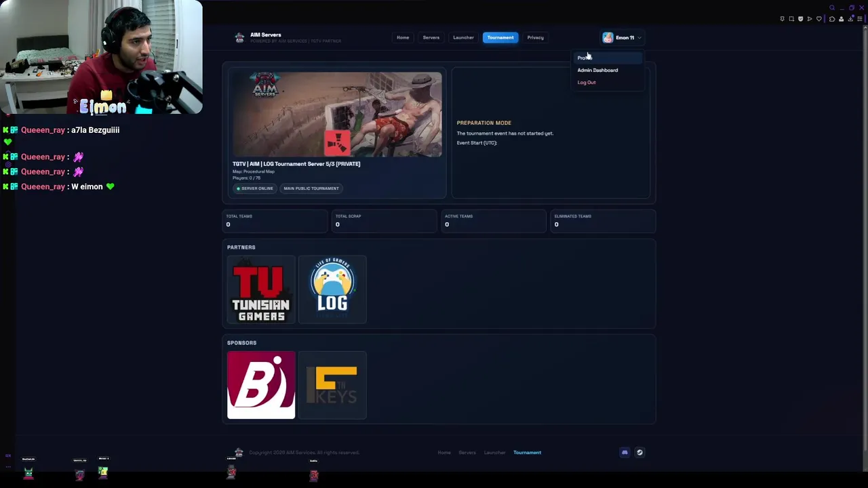The height and width of the screenshot is (488, 868).
Task: Click the snapshot capture icon in browser toolbar
Action: coord(791,19)
